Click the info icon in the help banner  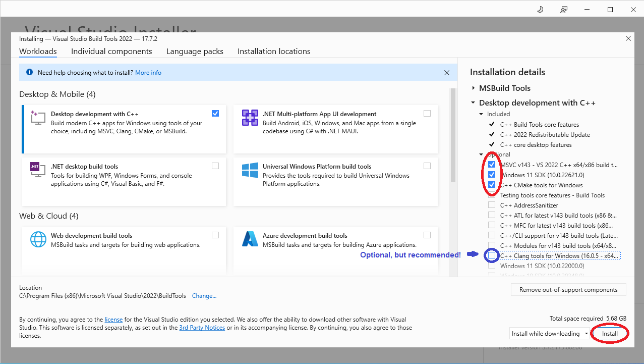coord(29,72)
